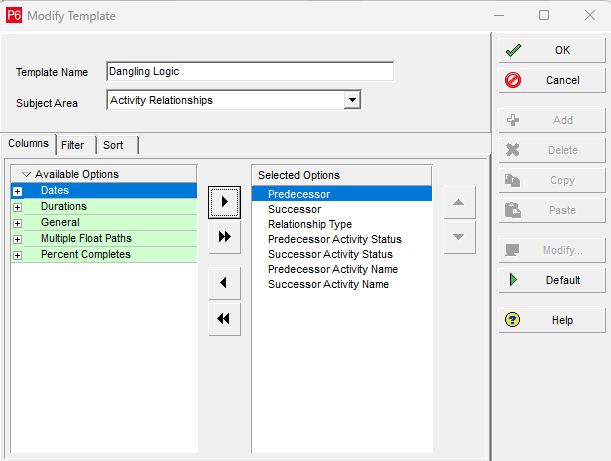
Task: Expand the Dates option group
Action: click(x=17, y=191)
